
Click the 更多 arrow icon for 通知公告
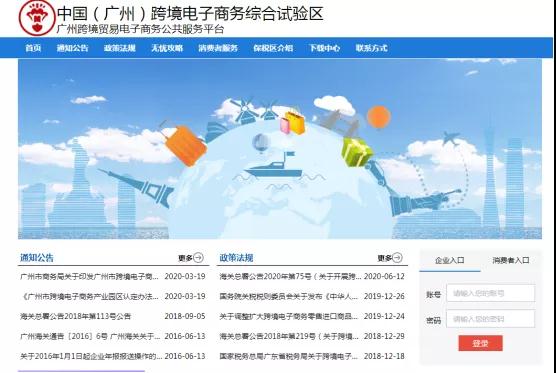coord(199,258)
